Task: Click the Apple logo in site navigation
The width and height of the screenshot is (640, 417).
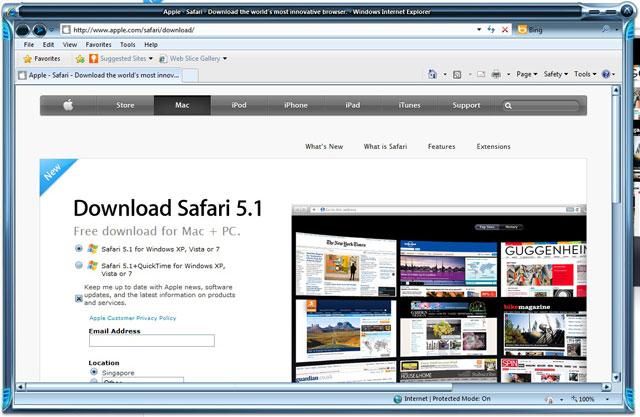Action: (x=68, y=105)
